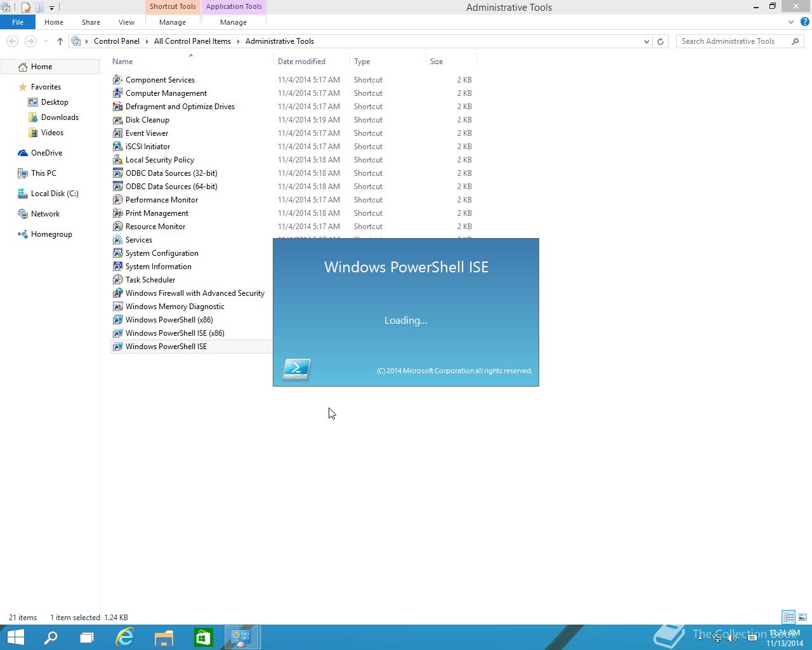Viewport: 812px width, 650px height.
Task: Open the Share ribbon tab
Action: pyautogui.click(x=91, y=22)
